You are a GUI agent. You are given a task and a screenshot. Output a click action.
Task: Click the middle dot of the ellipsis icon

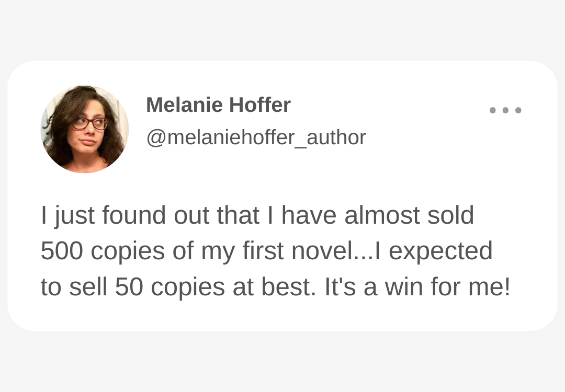coord(505,110)
